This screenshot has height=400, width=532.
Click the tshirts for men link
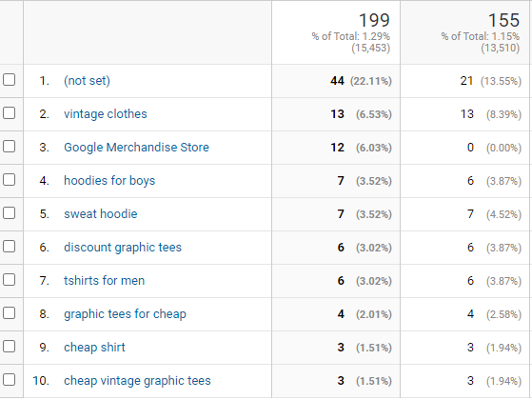point(104,280)
